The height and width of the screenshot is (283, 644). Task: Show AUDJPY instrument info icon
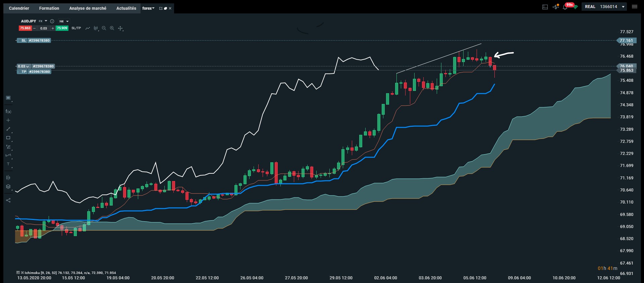[x=52, y=21]
